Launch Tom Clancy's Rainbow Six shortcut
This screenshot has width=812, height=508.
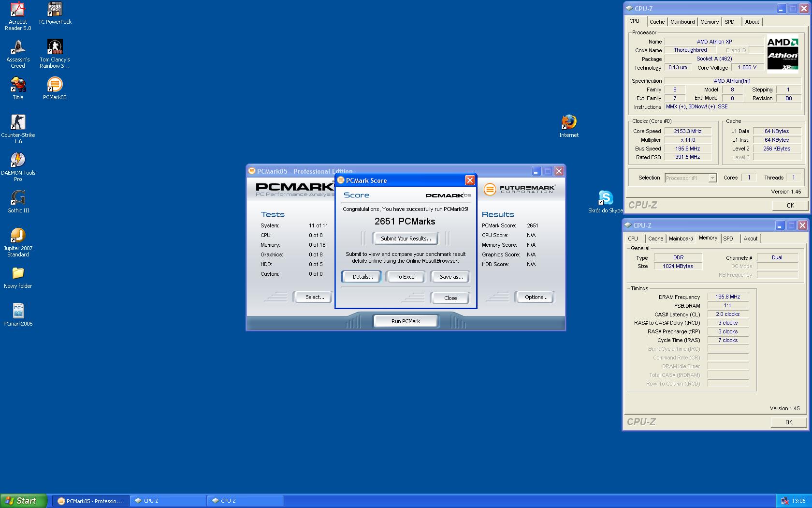click(x=55, y=54)
